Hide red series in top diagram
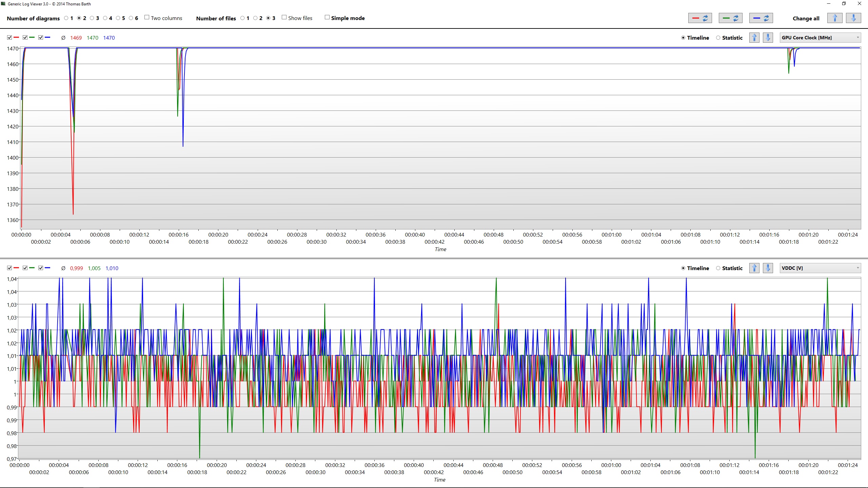 (x=9, y=38)
